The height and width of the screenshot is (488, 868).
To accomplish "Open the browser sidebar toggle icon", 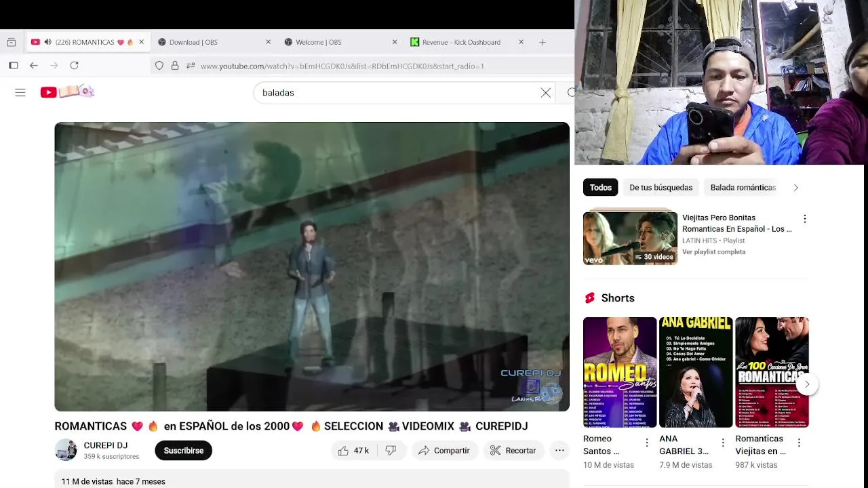I will click(x=14, y=66).
